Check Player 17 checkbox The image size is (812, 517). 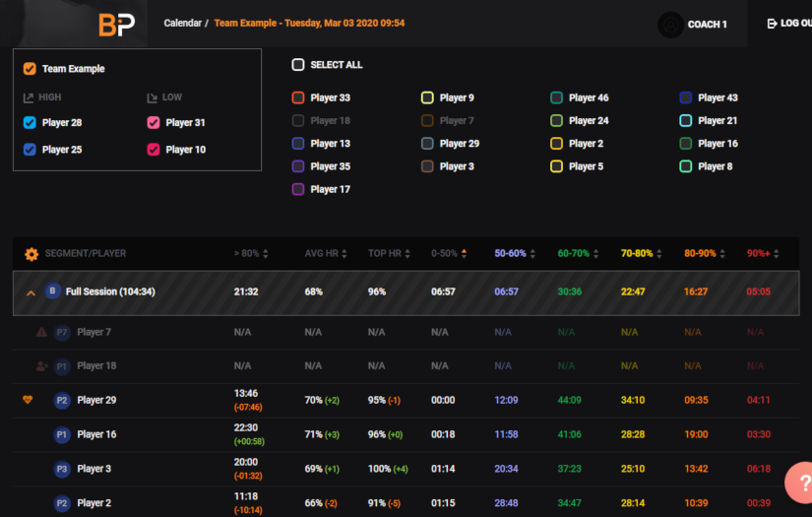click(298, 189)
